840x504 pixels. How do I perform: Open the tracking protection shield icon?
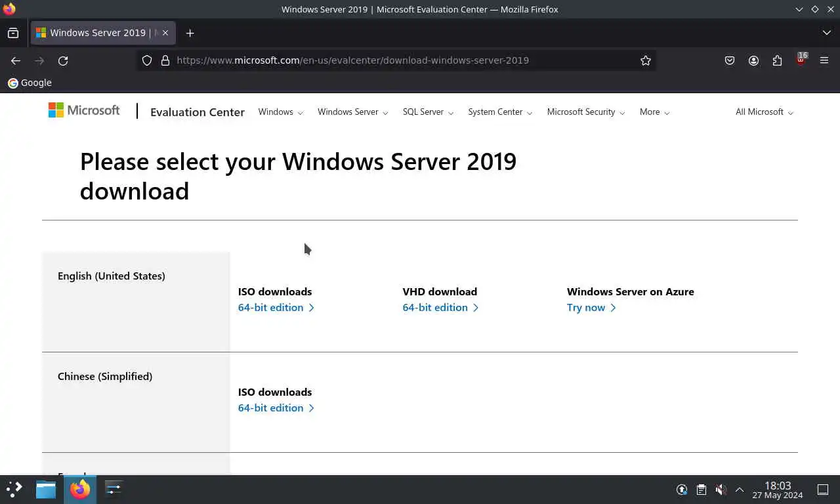pos(147,60)
